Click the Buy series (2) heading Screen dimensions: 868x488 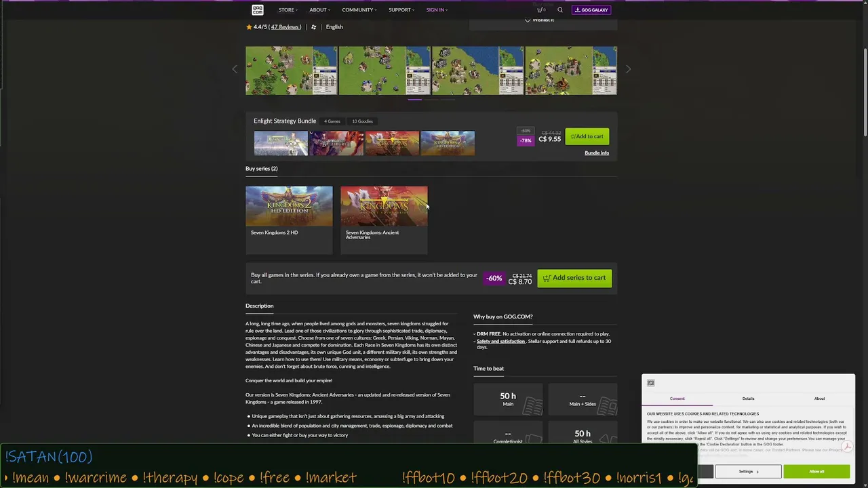(x=262, y=169)
